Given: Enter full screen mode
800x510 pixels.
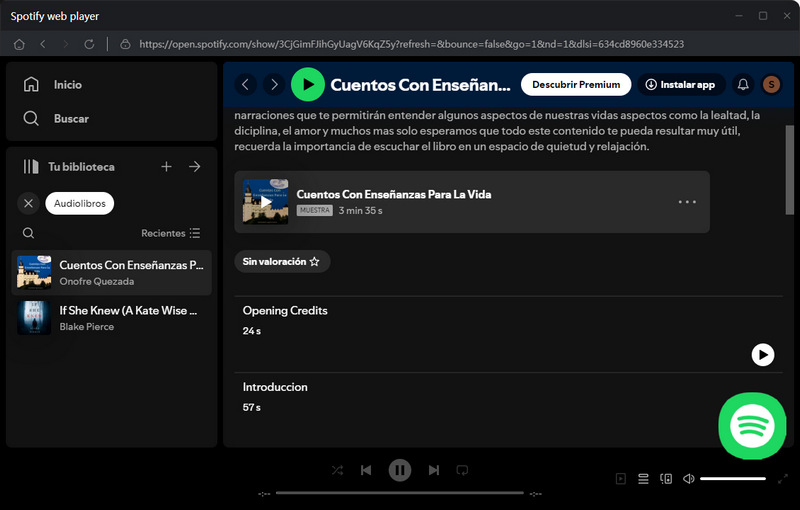Looking at the screenshot, I should (x=783, y=479).
